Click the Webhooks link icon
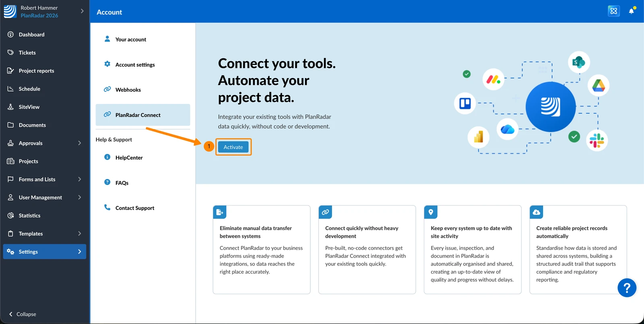The width and height of the screenshot is (644, 324). [x=107, y=89]
